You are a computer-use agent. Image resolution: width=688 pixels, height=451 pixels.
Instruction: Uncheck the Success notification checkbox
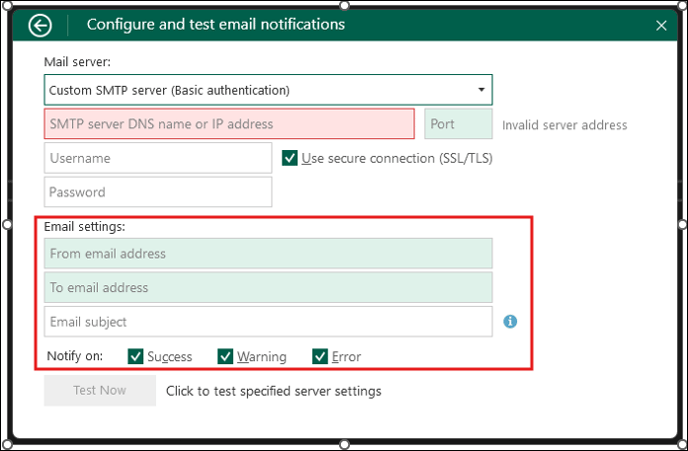(136, 356)
